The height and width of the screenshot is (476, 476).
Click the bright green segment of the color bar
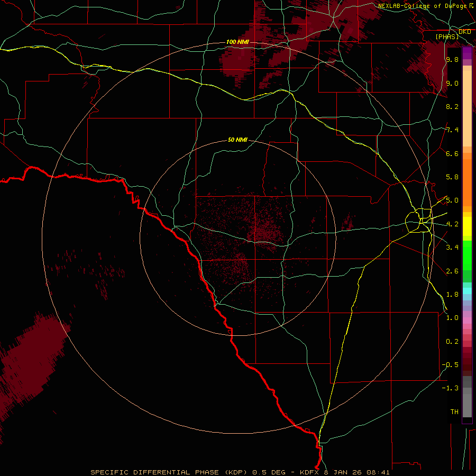pos(467,255)
